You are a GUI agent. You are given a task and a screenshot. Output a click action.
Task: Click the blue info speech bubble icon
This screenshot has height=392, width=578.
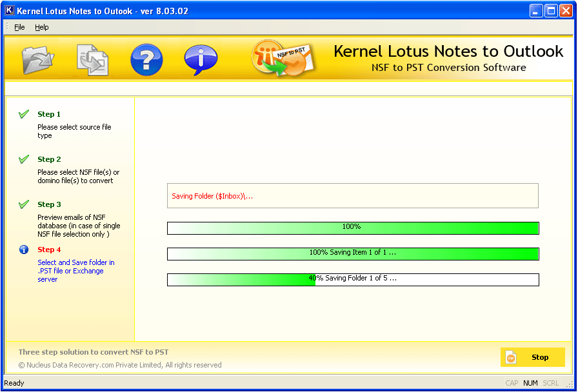[x=201, y=60]
